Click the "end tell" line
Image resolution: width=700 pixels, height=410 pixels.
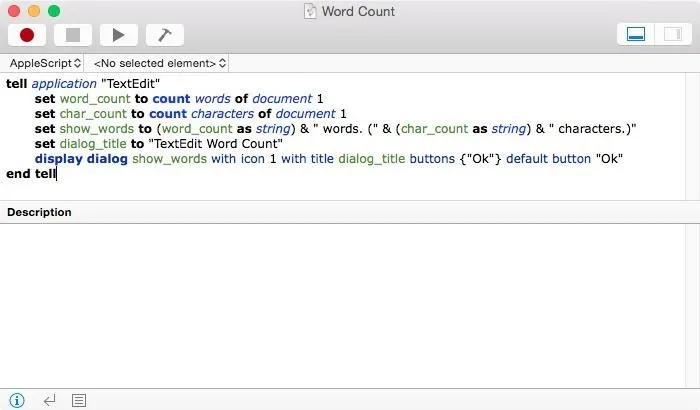click(31, 174)
